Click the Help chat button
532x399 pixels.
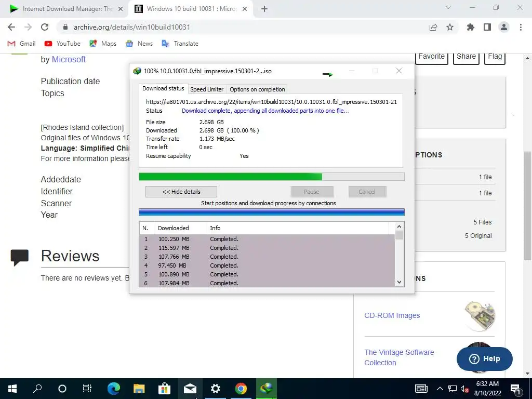pyautogui.click(x=485, y=358)
